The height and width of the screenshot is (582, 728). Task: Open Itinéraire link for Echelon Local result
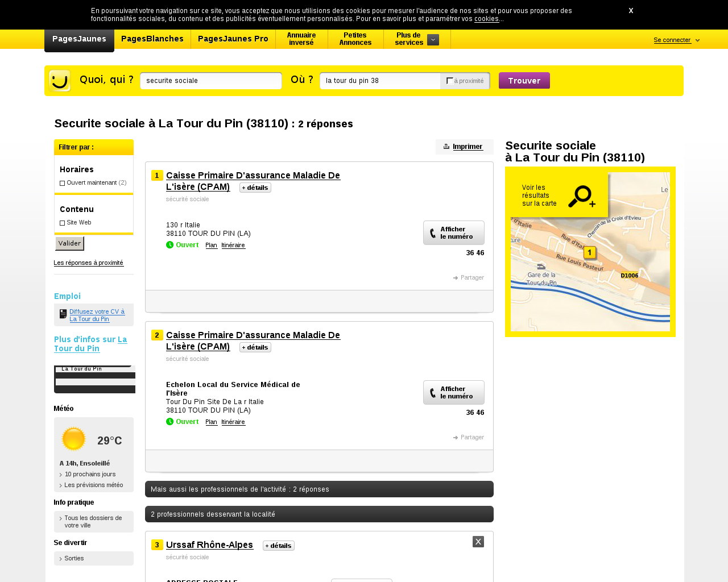pos(233,422)
